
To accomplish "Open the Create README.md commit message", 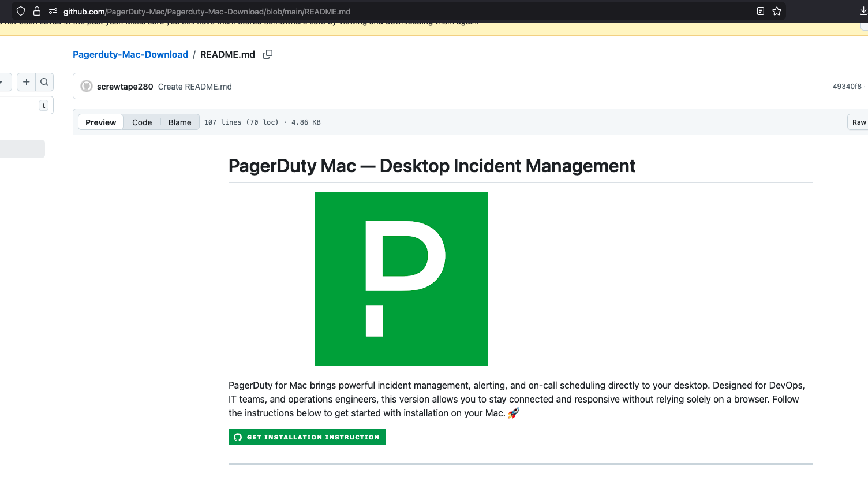I will coord(195,87).
